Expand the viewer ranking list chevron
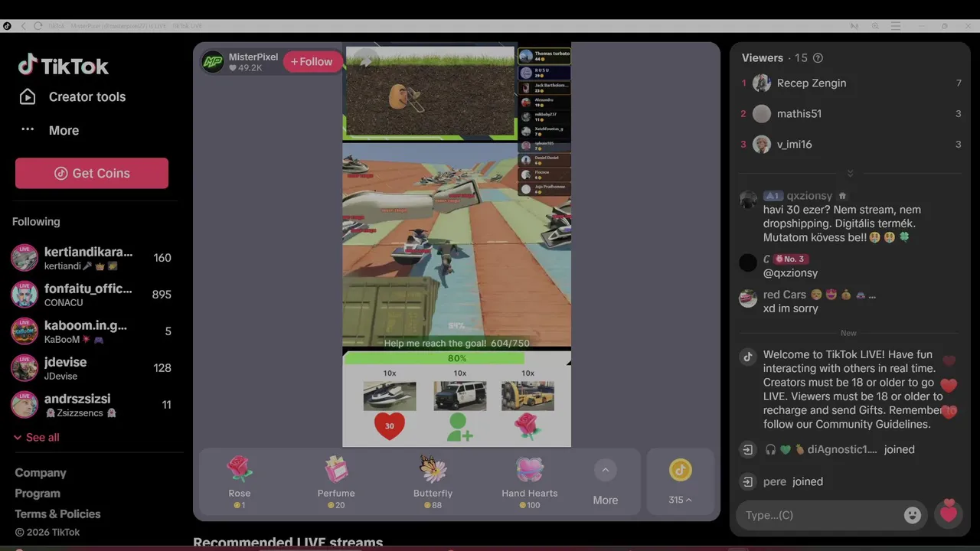The width and height of the screenshot is (980, 551). (x=850, y=173)
